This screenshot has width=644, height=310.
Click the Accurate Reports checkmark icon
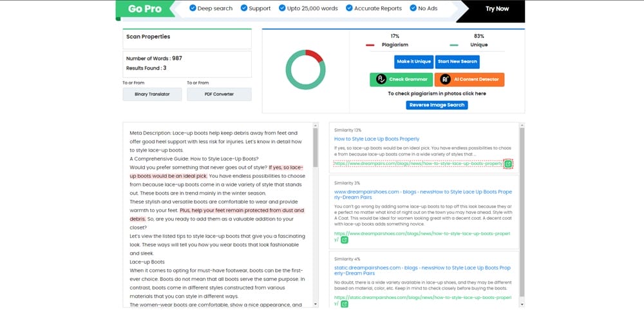(x=349, y=8)
